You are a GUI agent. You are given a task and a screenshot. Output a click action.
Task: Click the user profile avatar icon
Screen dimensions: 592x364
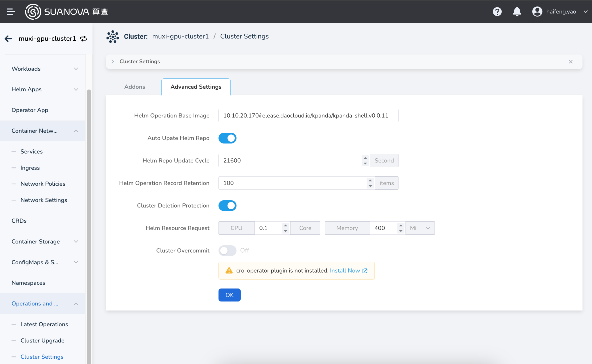(537, 11)
